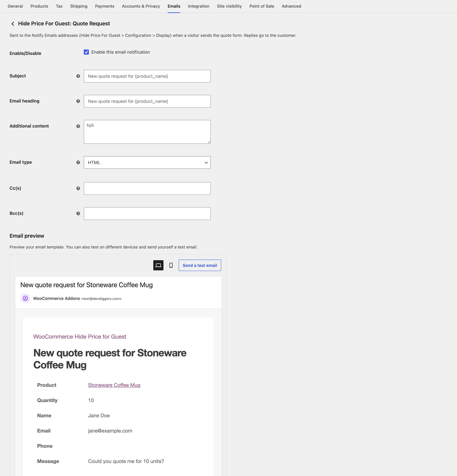457x476 pixels.
Task: Open the Email type help tooltip icon
Action: [x=78, y=162]
